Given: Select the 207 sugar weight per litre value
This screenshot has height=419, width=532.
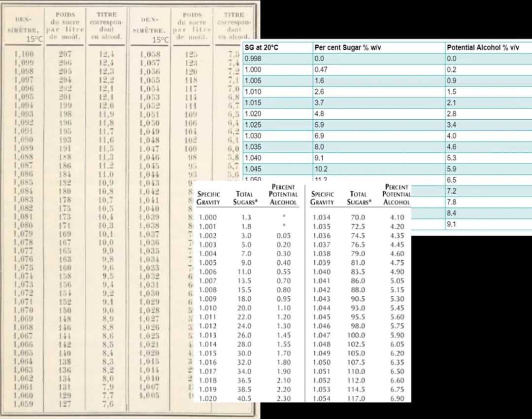Looking at the screenshot, I should [x=66, y=55].
